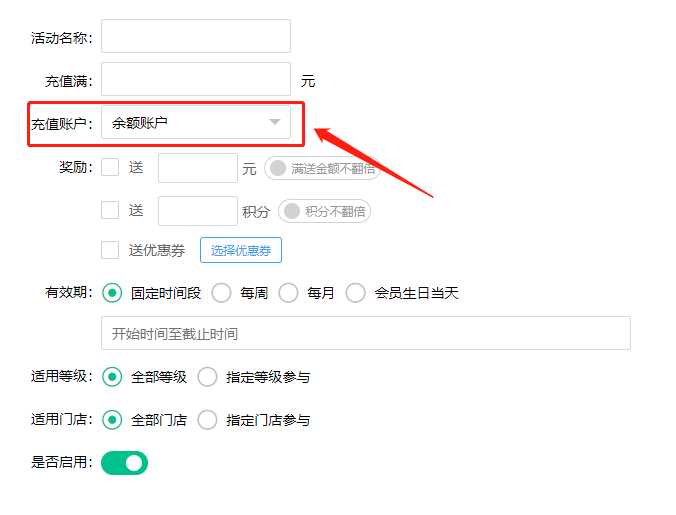This screenshot has height=515, width=676.
Task: Open the 充值账户 dropdown
Action: (x=190, y=123)
